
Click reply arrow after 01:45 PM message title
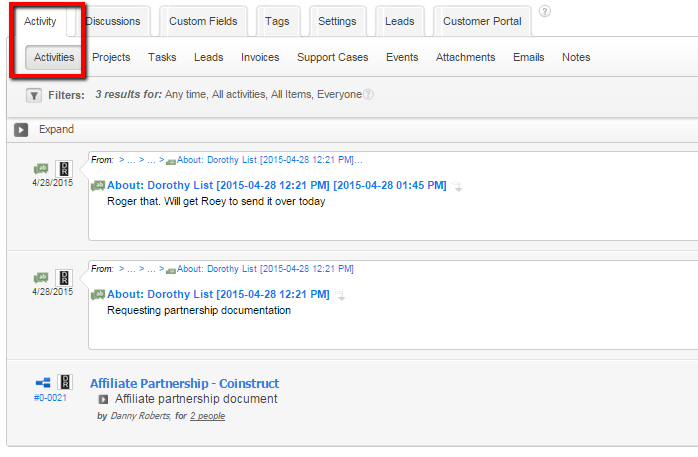click(x=457, y=186)
